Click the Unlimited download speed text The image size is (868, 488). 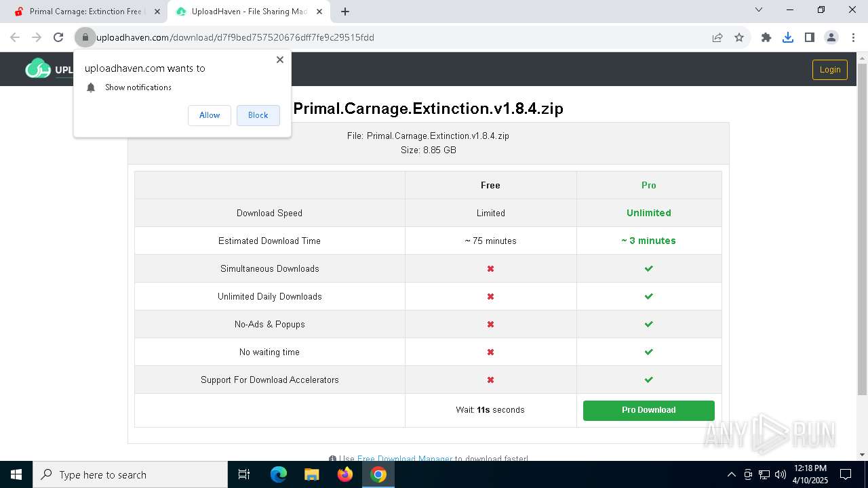[649, 213]
